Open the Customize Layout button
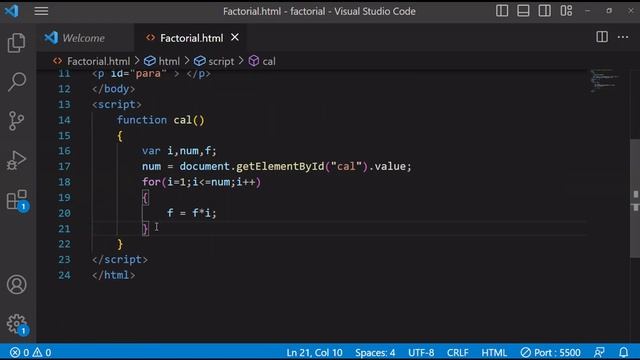The image size is (640, 360). [x=566, y=11]
